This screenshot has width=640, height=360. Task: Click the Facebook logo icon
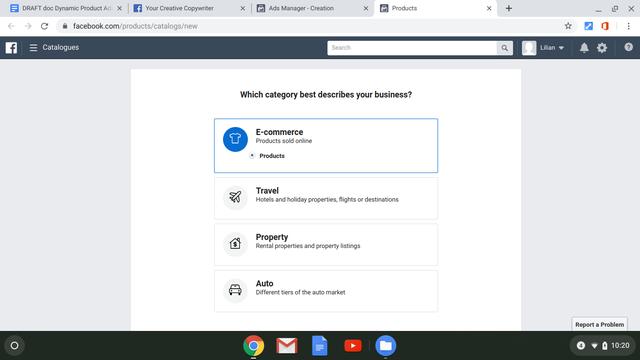point(11,48)
